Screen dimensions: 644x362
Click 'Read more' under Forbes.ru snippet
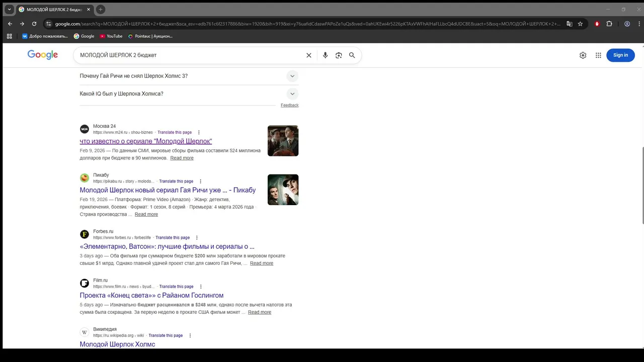(x=262, y=263)
